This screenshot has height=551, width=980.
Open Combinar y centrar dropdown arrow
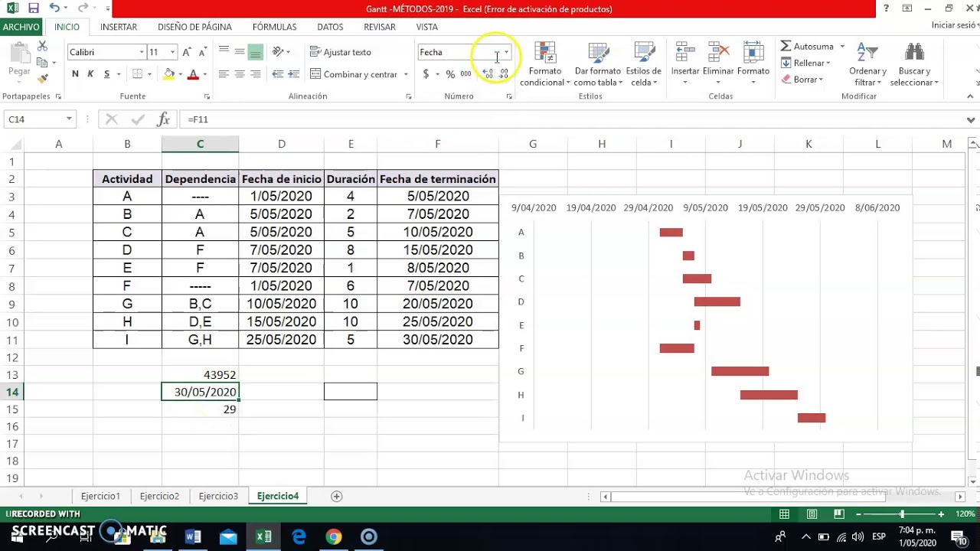[406, 74]
